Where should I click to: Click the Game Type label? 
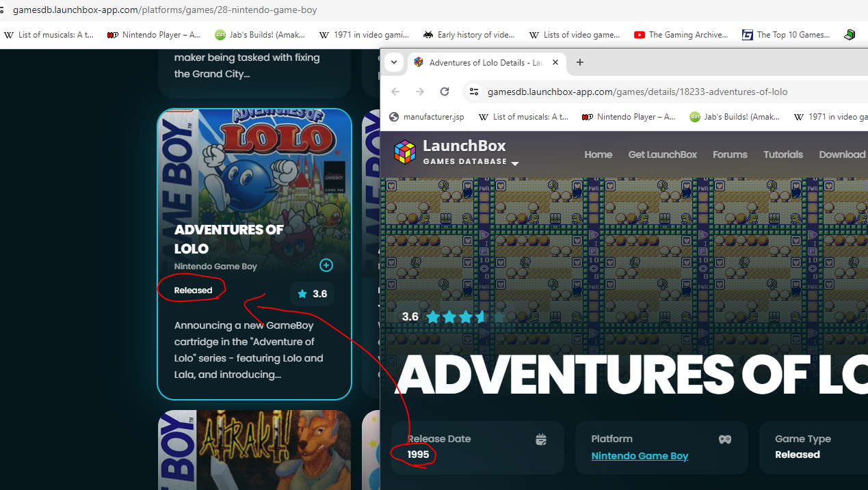coord(803,439)
